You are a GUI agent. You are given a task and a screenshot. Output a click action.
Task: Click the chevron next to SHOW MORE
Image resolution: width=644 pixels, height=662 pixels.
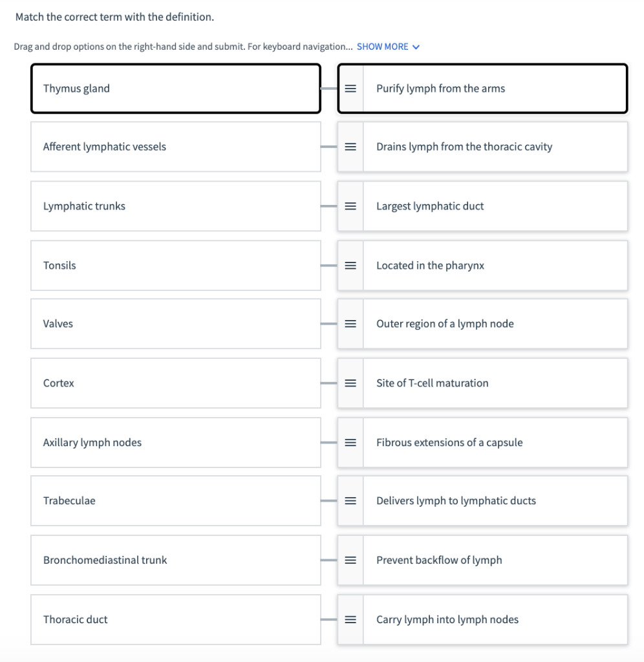[416, 47]
